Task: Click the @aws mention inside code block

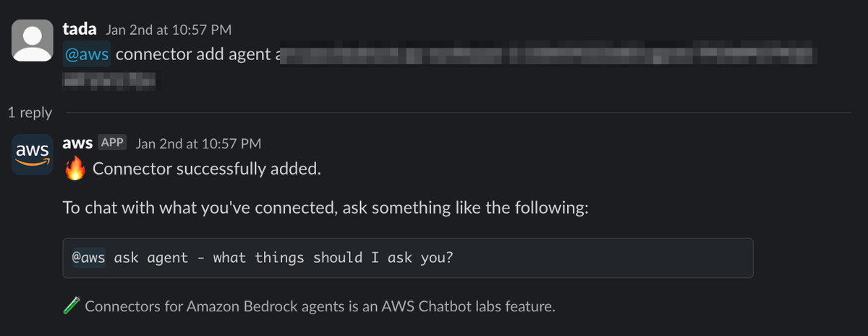Action: point(89,258)
